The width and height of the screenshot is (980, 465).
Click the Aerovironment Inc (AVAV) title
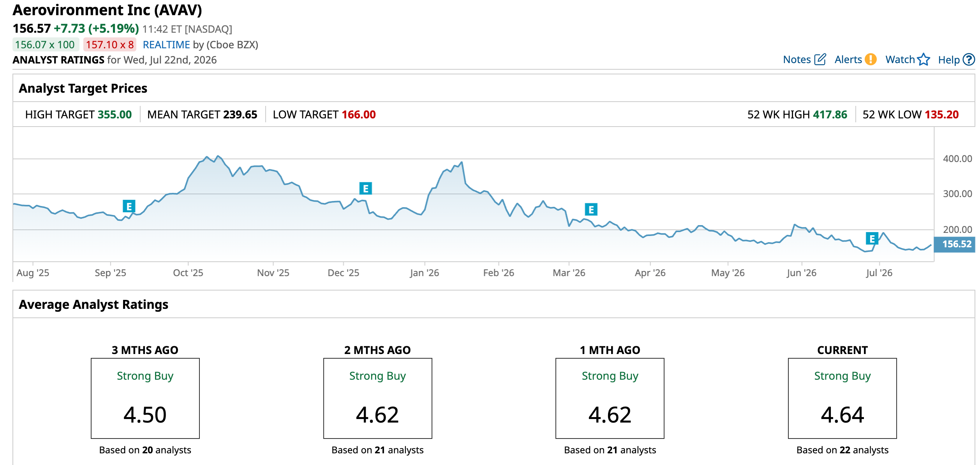(108, 10)
